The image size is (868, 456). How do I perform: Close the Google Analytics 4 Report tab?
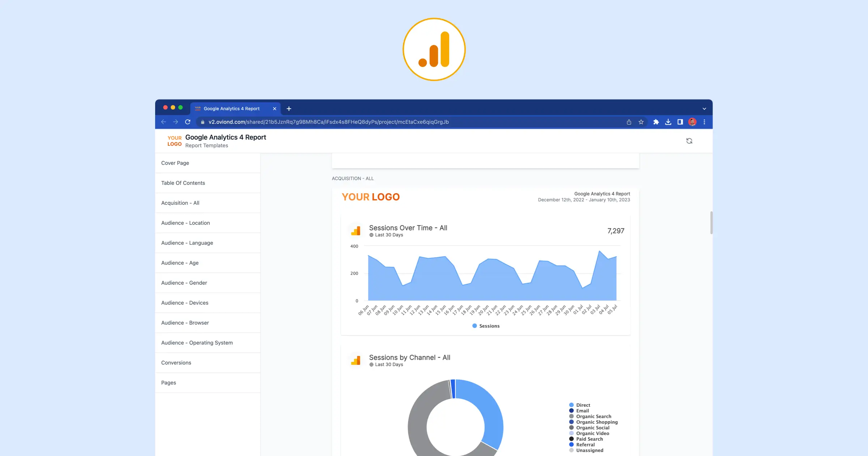pos(275,109)
